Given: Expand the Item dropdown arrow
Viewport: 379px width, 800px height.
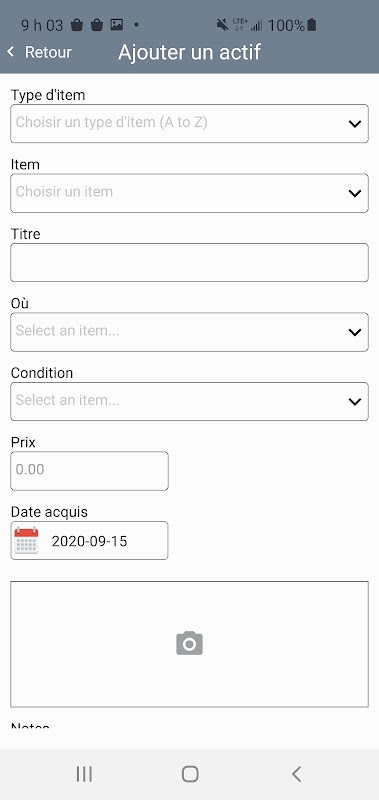Looking at the screenshot, I should [355, 193].
